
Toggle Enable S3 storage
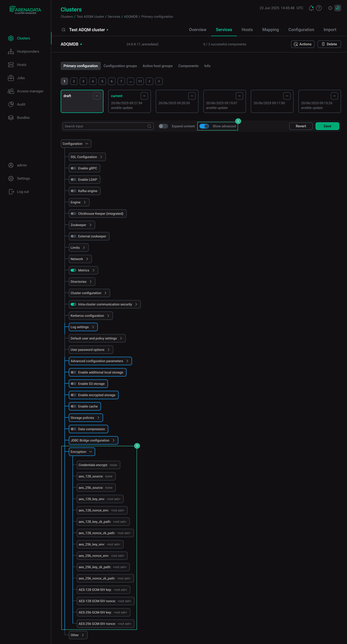(73, 384)
